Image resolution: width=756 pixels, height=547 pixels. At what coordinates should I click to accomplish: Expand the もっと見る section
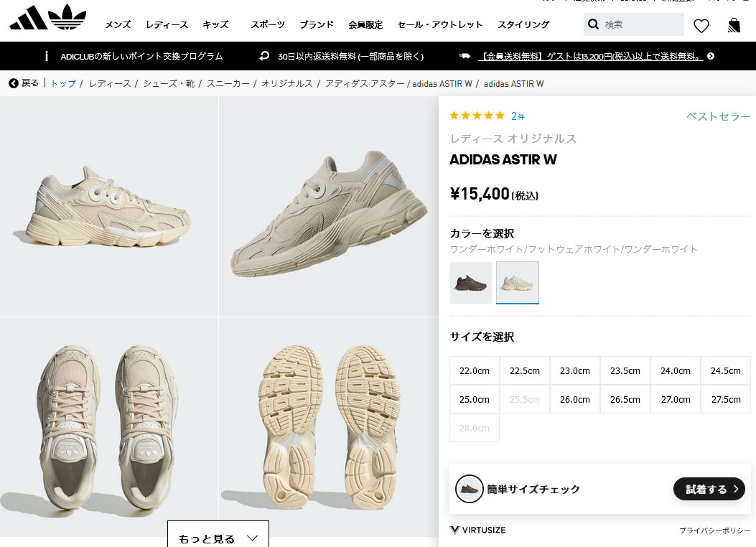pos(218,538)
